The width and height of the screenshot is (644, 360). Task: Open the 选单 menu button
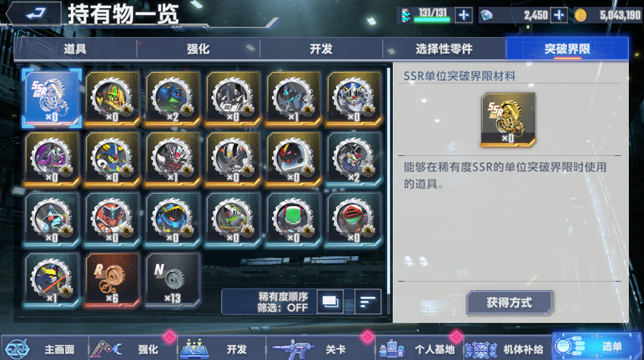(597, 347)
